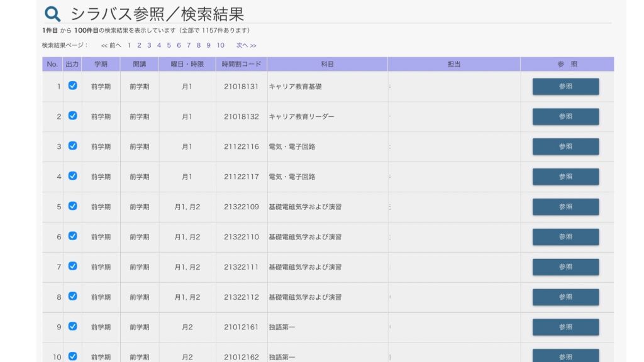The image size is (644, 362).
Task: Jump to results page 5
Action: click(x=169, y=45)
